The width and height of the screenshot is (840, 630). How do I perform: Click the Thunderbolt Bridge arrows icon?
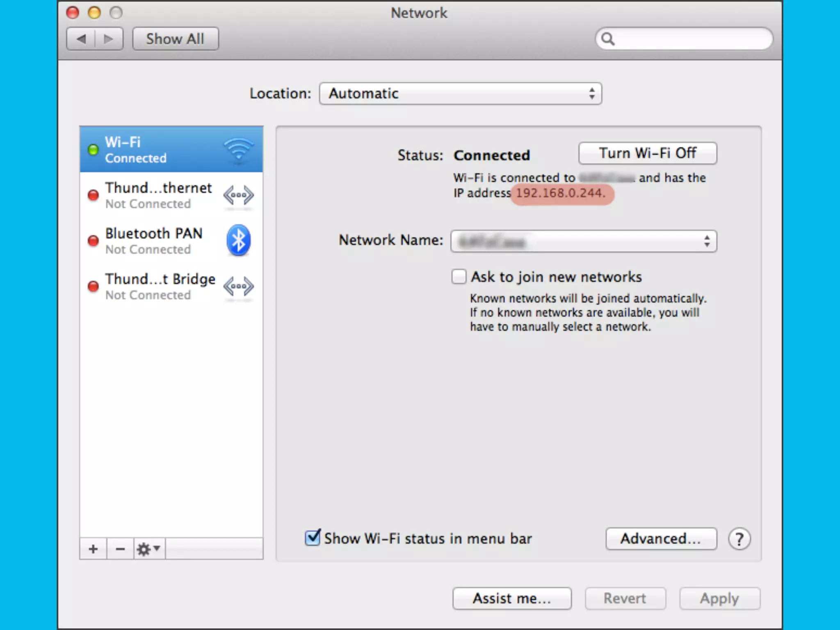click(238, 286)
